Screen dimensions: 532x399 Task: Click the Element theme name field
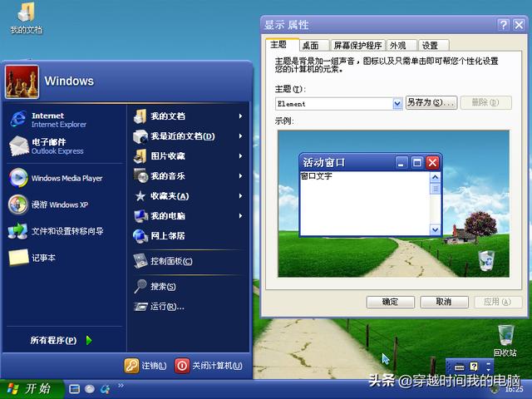[x=334, y=104]
